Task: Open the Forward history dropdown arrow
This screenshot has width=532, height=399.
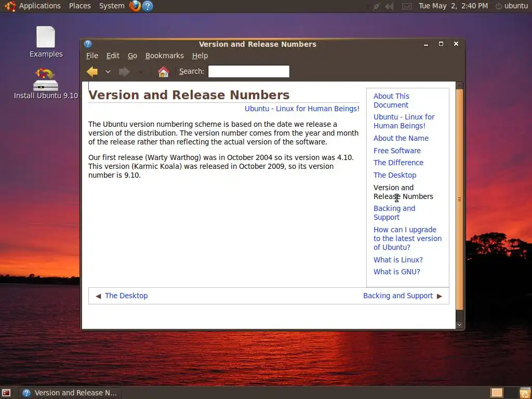Action: coord(140,72)
